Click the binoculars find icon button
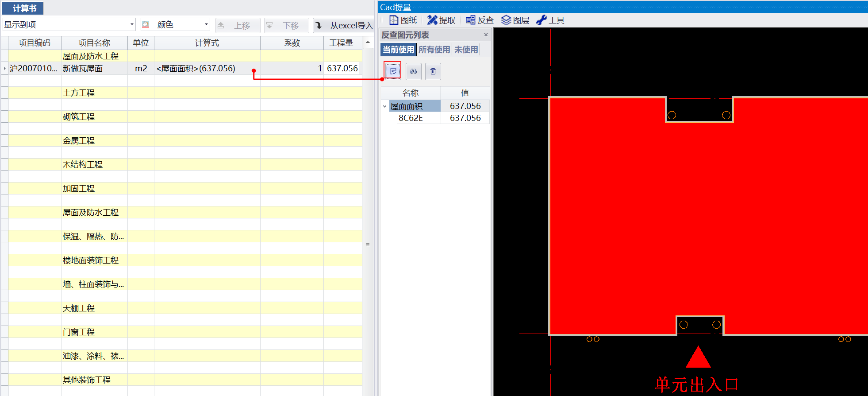This screenshot has width=868, height=396. tap(413, 71)
